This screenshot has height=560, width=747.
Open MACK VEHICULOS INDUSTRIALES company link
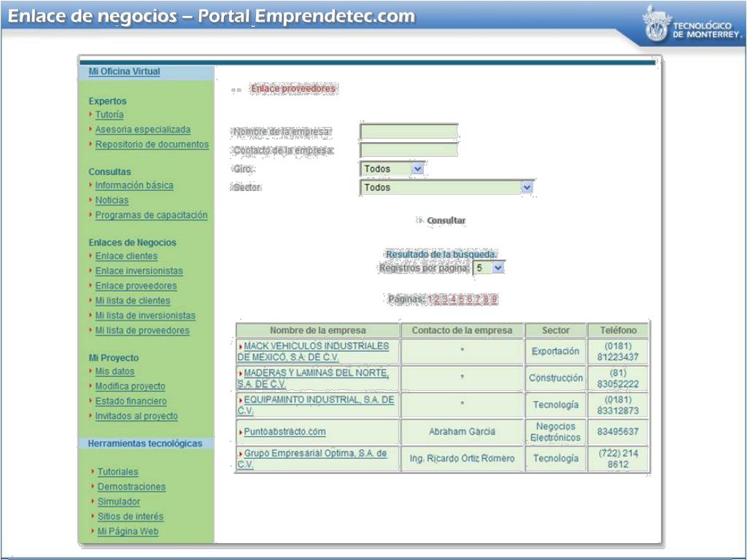(x=314, y=351)
